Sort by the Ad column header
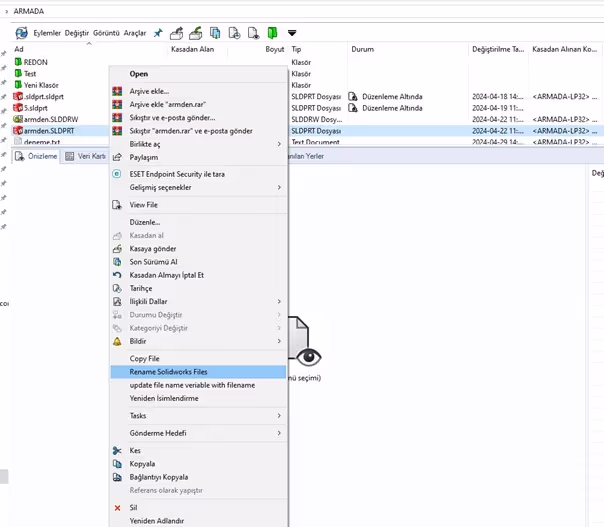Screen dimensions: 604x527 click(19, 49)
